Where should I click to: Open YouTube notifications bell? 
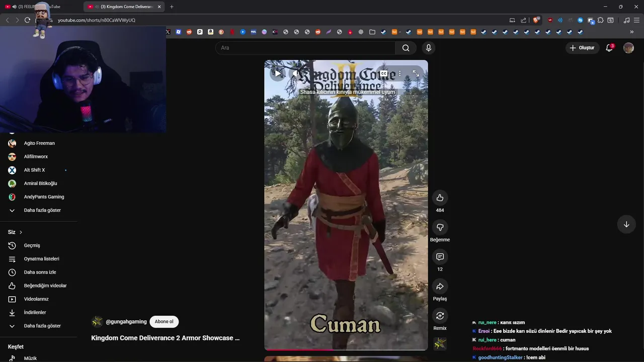pyautogui.click(x=609, y=48)
